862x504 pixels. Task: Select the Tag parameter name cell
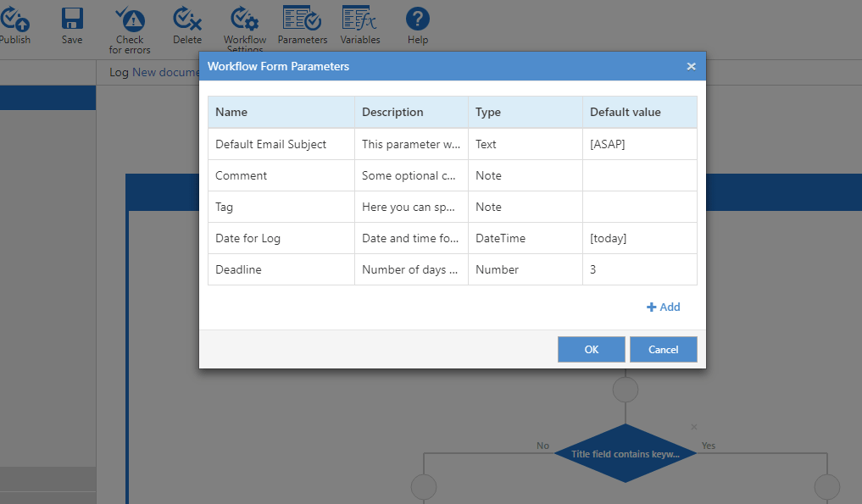281,207
